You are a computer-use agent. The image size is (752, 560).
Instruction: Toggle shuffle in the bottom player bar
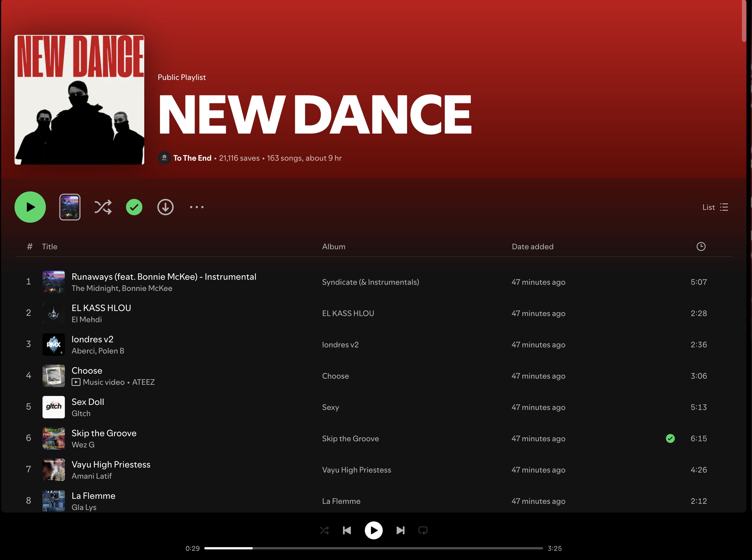[x=325, y=530]
